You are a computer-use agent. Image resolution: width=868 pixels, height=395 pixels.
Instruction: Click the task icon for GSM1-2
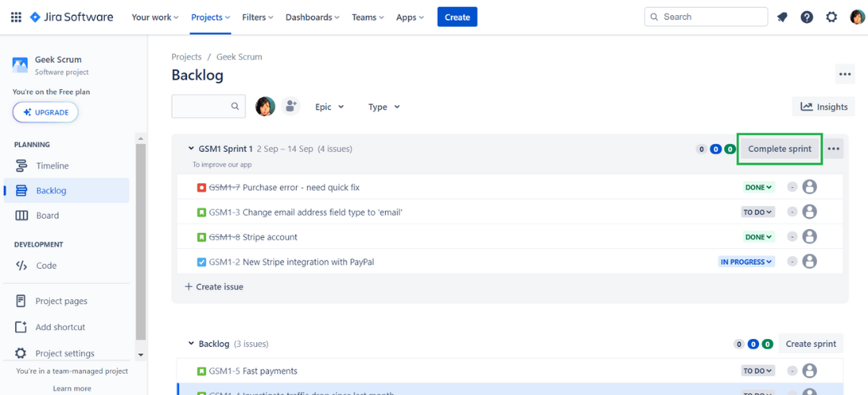pos(201,262)
